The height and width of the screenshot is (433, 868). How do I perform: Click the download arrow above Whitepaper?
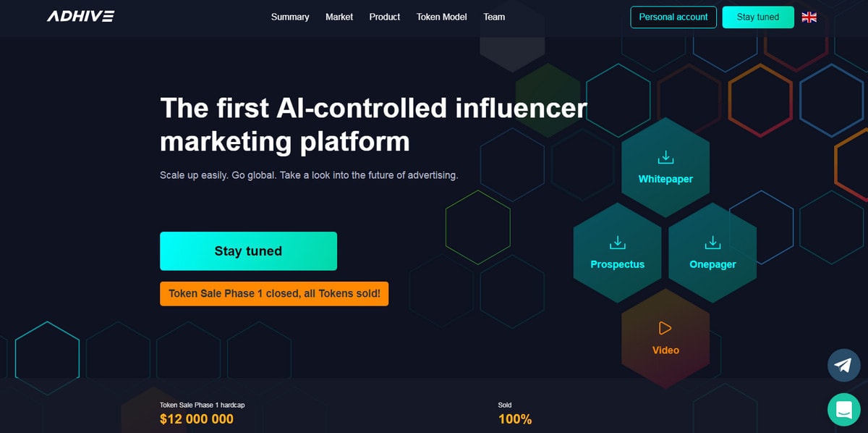click(665, 157)
